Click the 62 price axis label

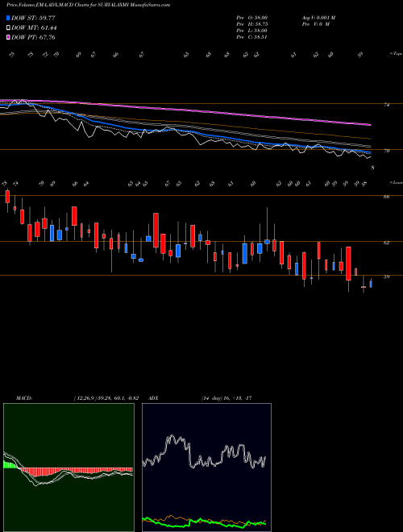[x=386, y=243]
